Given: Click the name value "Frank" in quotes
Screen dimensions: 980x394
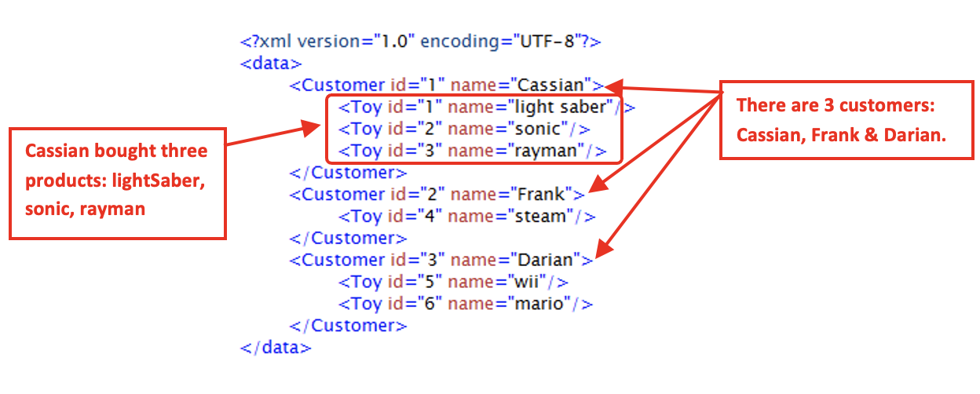Looking at the screenshot, I should [x=541, y=194].
